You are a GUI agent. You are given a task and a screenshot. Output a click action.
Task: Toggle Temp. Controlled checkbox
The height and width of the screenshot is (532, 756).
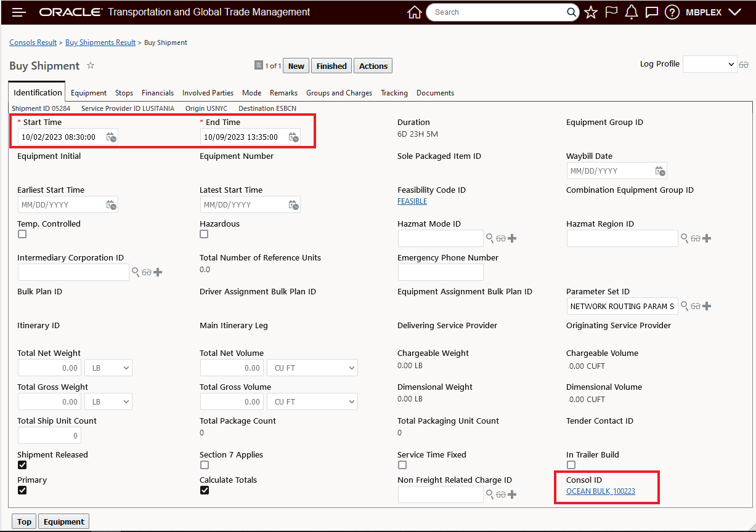[22, 234]
